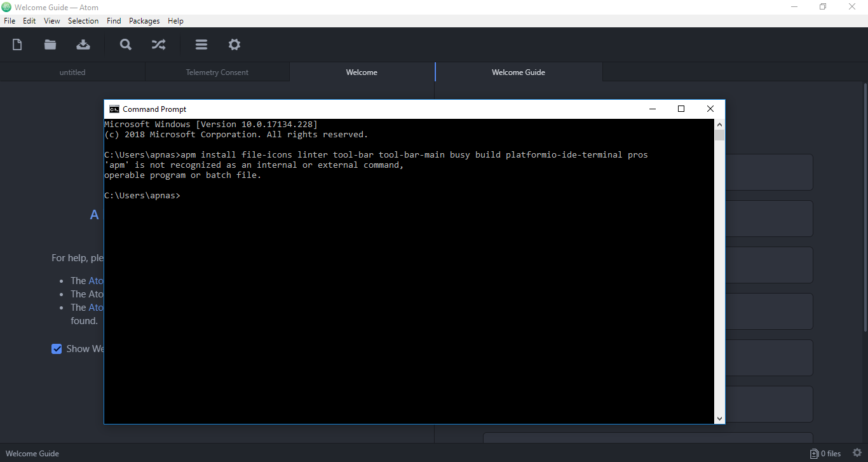868x462 pixels.
Task: Switch to the untitled tab
Action: pyautogui.click(x=72, y=72)
